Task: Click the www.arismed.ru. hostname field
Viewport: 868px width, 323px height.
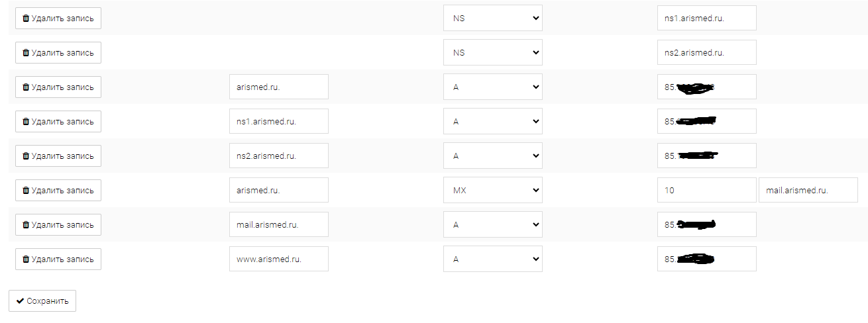Action: (278, 259)
